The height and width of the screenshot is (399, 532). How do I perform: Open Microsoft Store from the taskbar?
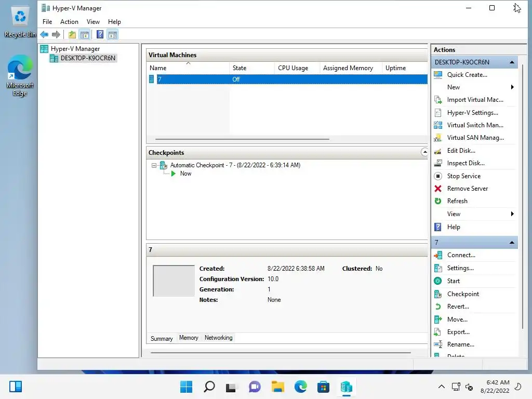point(323,387)
